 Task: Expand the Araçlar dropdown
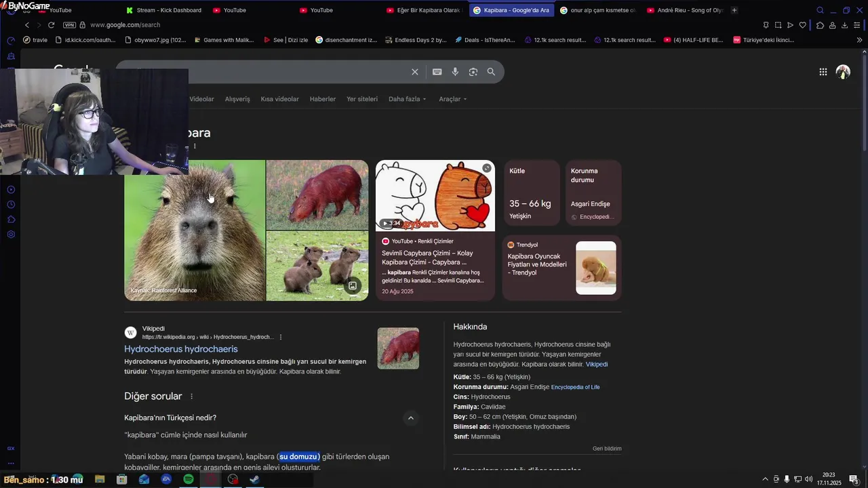[453, 99]
